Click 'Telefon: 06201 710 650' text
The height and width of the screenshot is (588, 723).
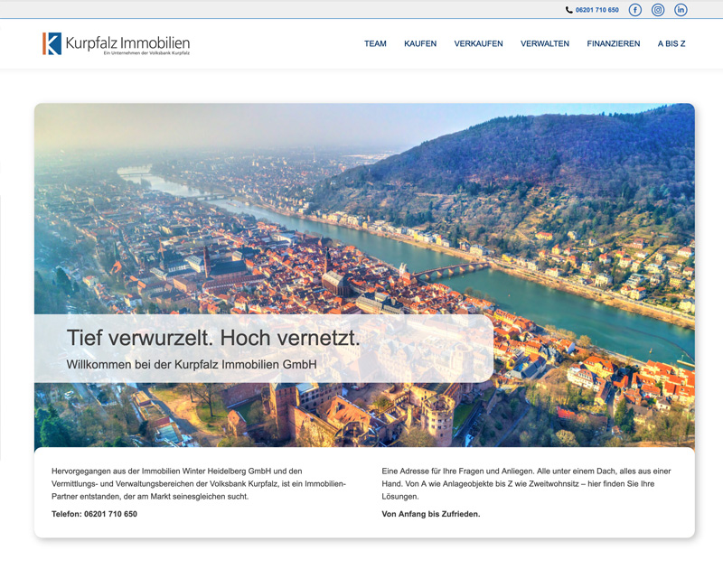95,514
